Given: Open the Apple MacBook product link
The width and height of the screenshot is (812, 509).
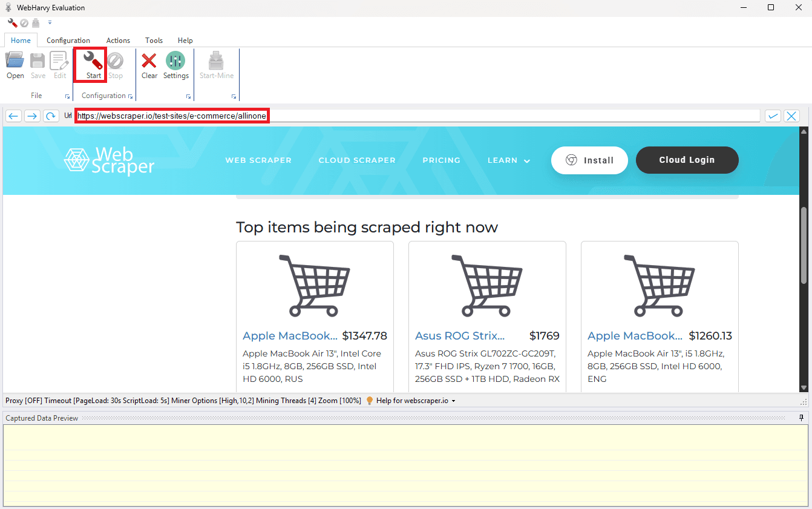Looking at the screenshot, I should 289,335.
